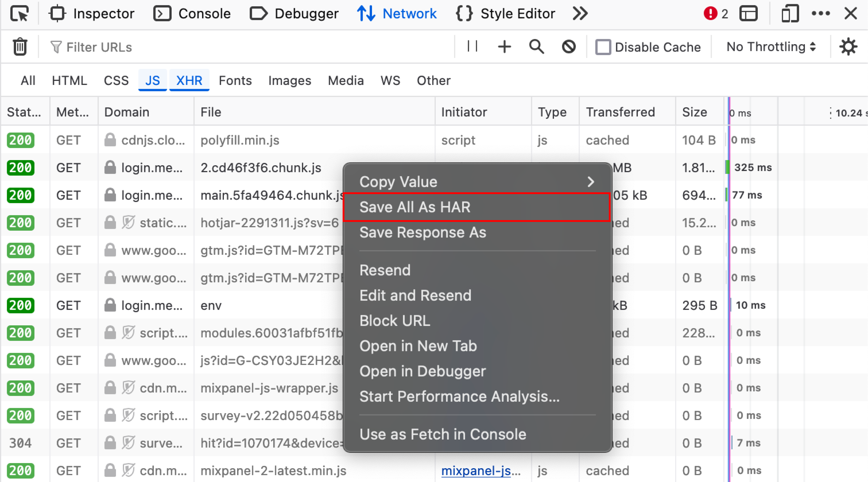The width and height of the screenshot is (868, 482).
Task: Open the Style Editor panel
Action: pyautogui.click(x=505, y=14)
